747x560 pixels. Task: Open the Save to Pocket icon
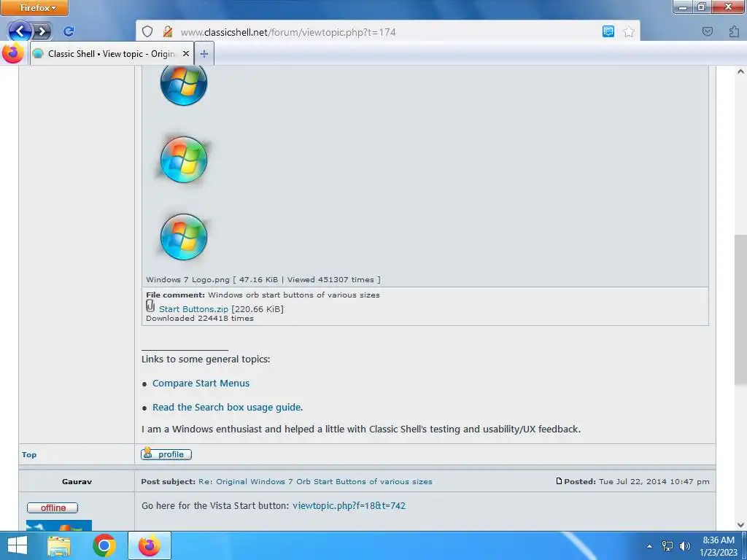708,32
